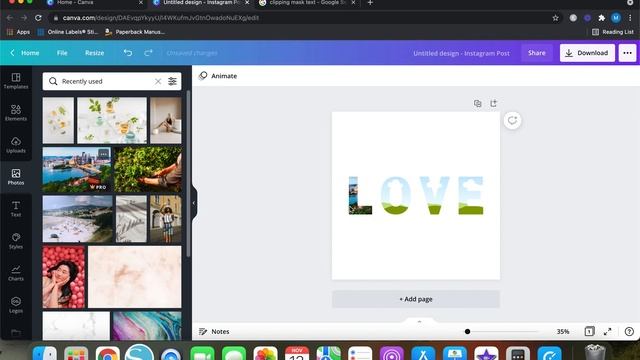Select the city harbor PRO photo
640x360 pixels.
tap(77, 169)
